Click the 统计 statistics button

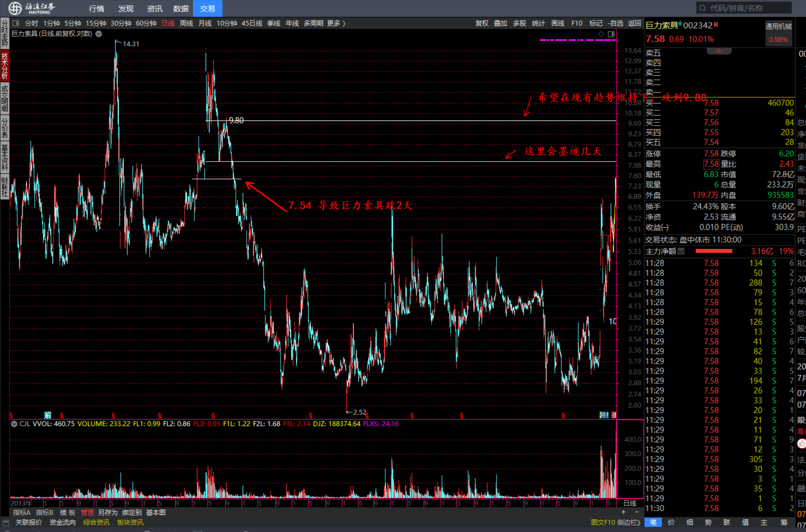539,23
